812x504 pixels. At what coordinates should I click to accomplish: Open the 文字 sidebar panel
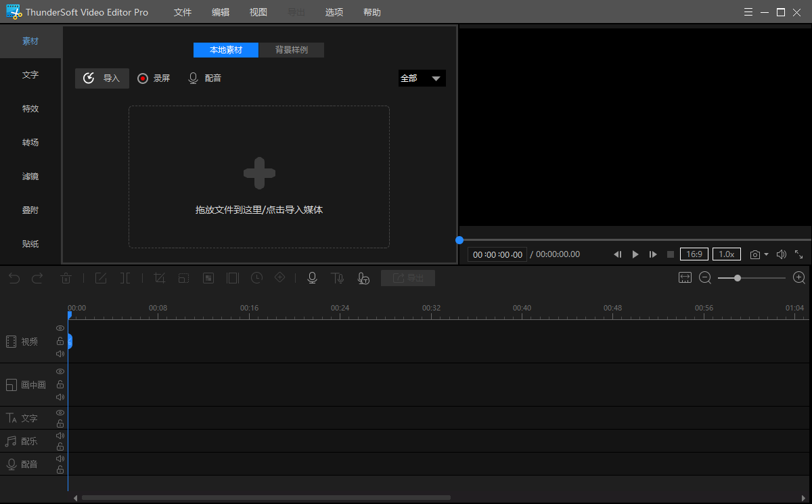coord(30,75)
